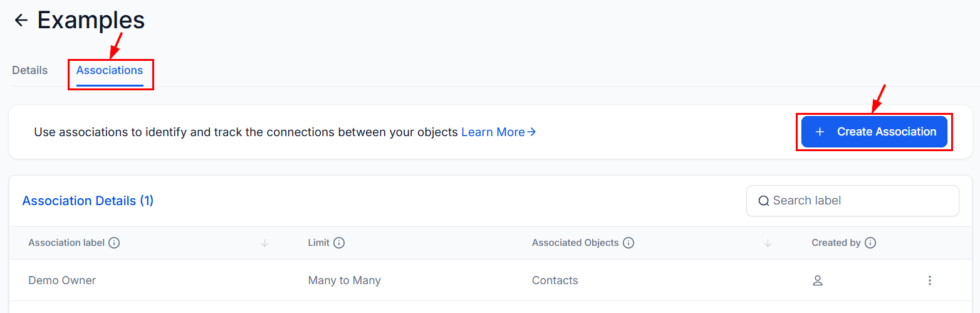Go back using the arrow beside Examples

point(21,20)
